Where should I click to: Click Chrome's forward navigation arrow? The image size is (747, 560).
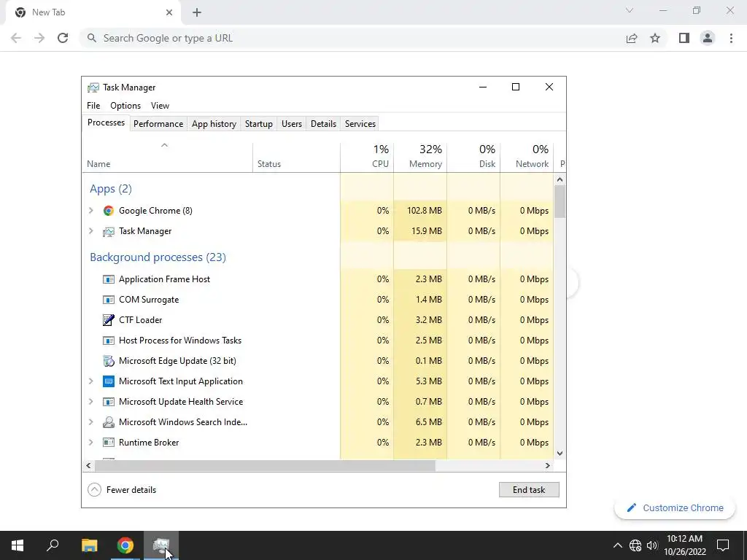click(39, 38)
